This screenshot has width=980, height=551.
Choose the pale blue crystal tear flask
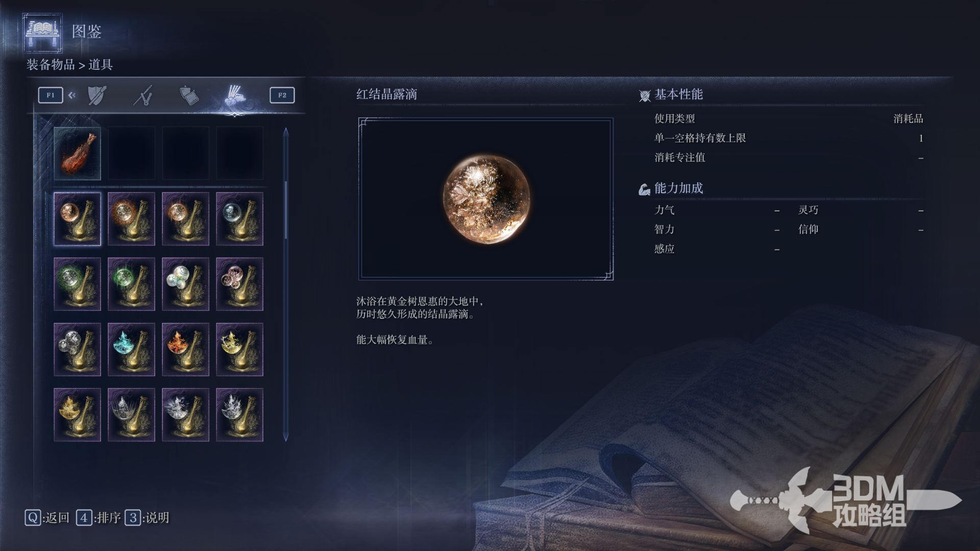point(239,219)
